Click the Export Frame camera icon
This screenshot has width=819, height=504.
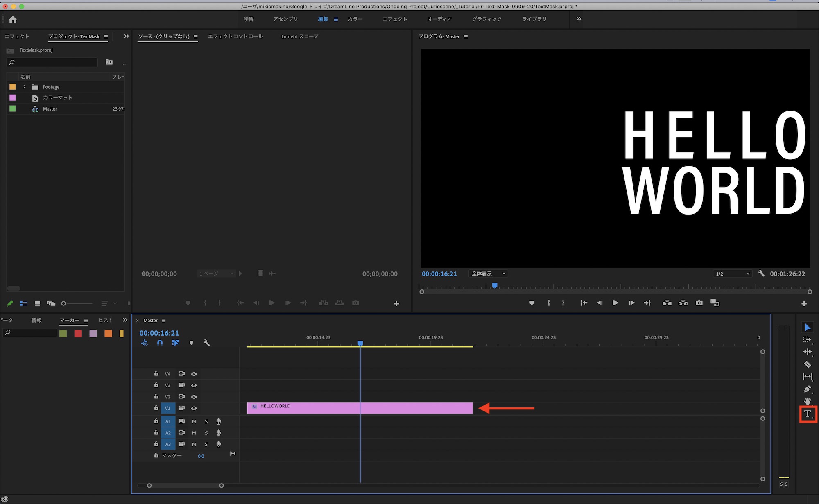(x=699, y=303)
